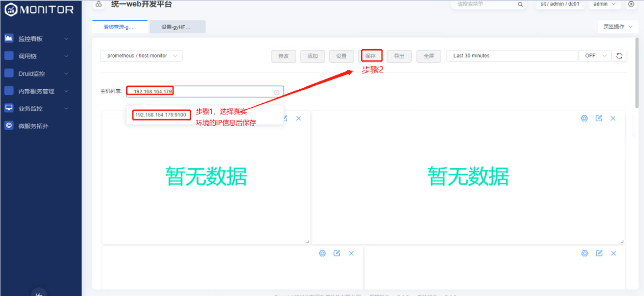Click the 监控看板 sidebar icon
The width and height of the screenshot is (644, 296).
[x=9, y=38]
